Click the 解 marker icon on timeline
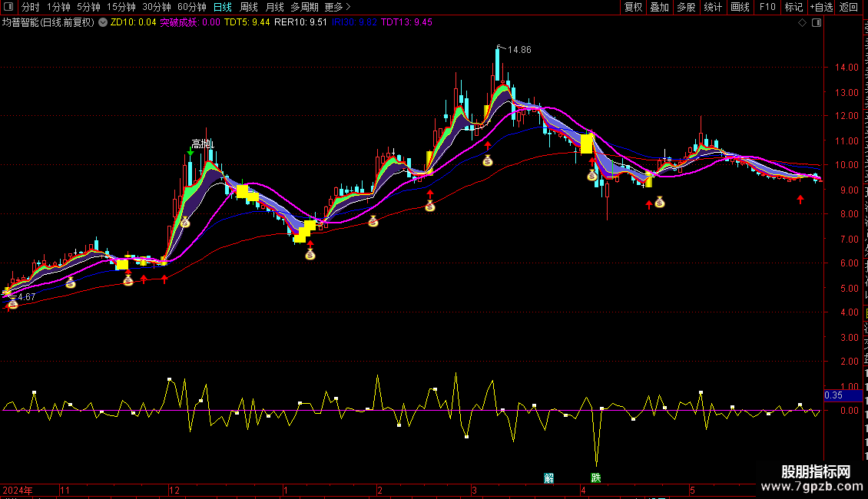The image size is (868, 499). coord(549,478)
